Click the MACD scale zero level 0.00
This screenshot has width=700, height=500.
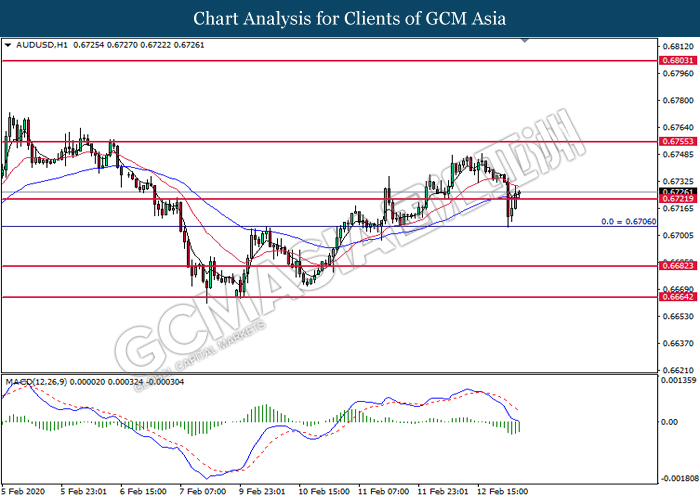coord(670,422)
